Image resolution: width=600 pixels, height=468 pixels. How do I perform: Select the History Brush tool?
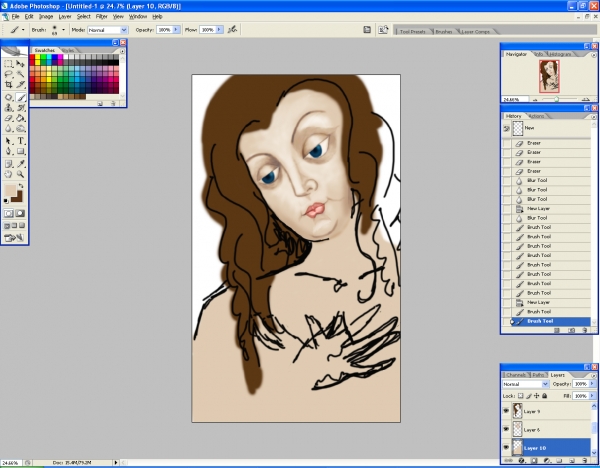[21, 108]
